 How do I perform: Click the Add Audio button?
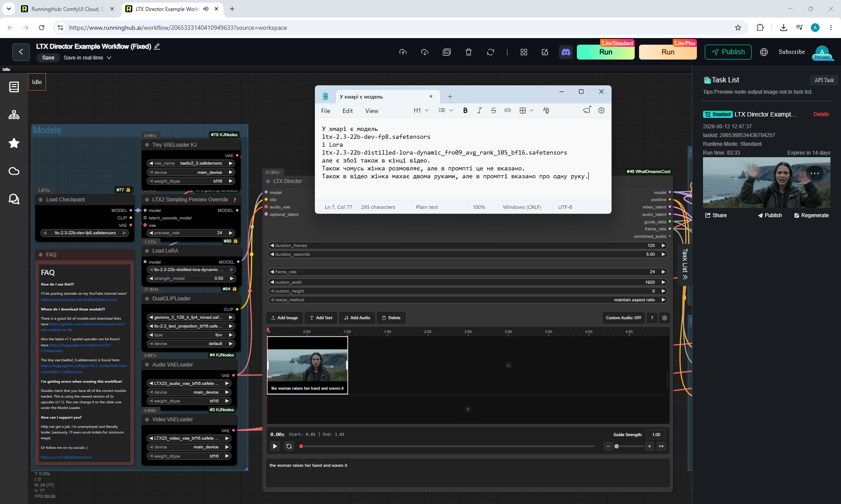pos(357,318)
